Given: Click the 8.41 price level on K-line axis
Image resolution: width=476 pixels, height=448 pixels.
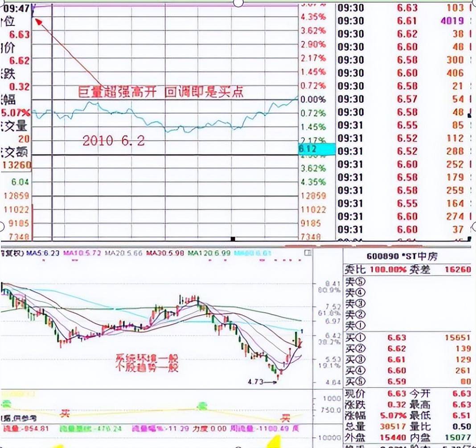Looking at the screenshot, I should [333, 284].
